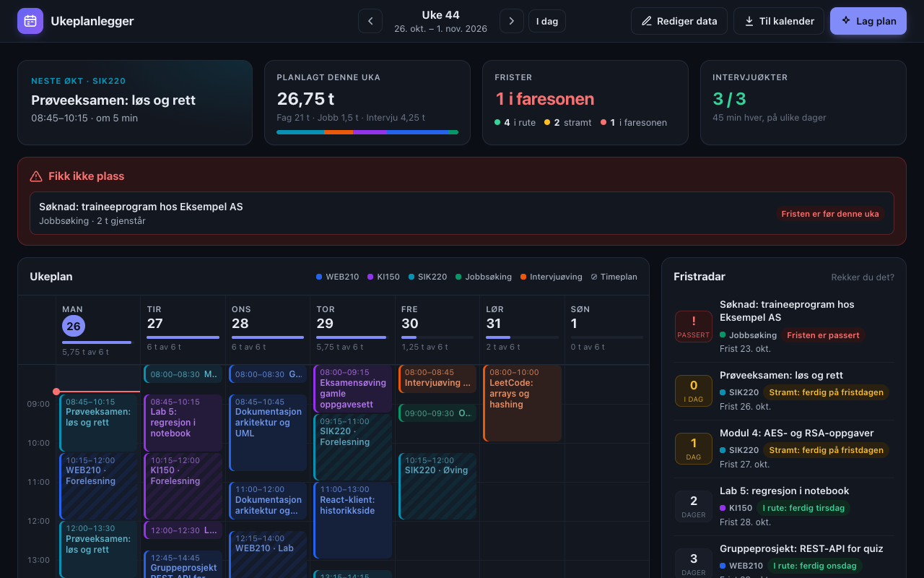Image resolution: width=924 pixels, height=578 pixels.
Task: Open Monday's "WEB210 · Forelesning" block
Action: [98, 486]
